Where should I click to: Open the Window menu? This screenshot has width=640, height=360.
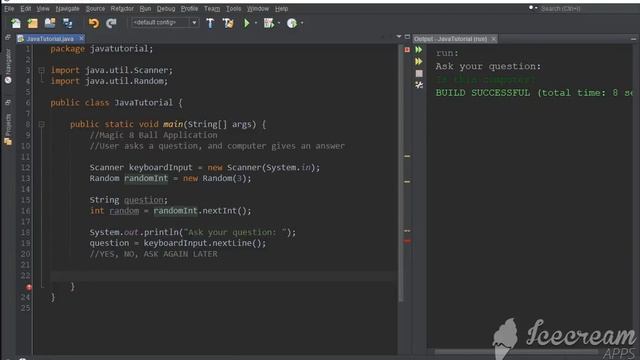pos(258,9)
